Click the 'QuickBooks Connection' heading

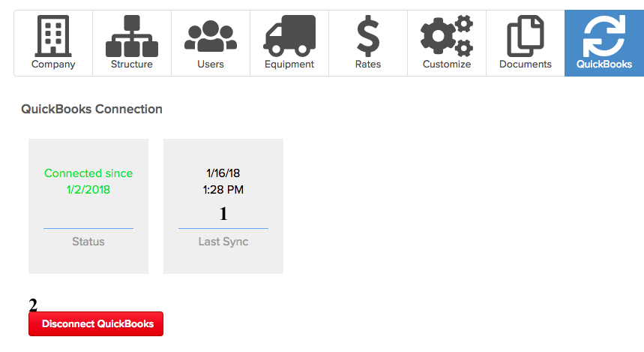click(x=91, y=109)
